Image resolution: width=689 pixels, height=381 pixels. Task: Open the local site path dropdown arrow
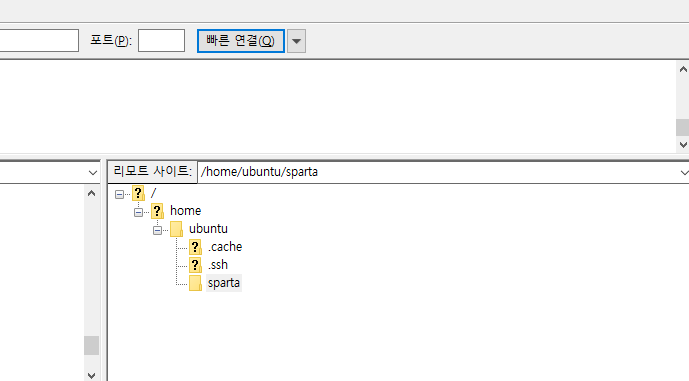click(x=93, y=173)
